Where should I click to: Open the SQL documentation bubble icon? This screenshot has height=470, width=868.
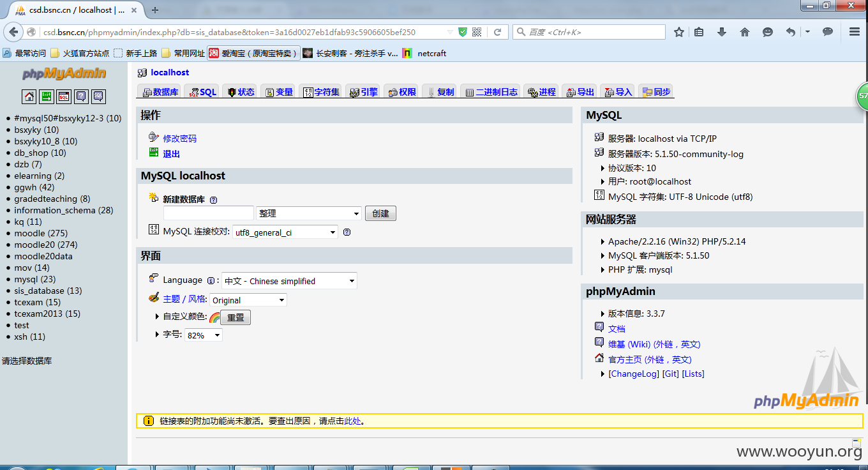[98, 96]
